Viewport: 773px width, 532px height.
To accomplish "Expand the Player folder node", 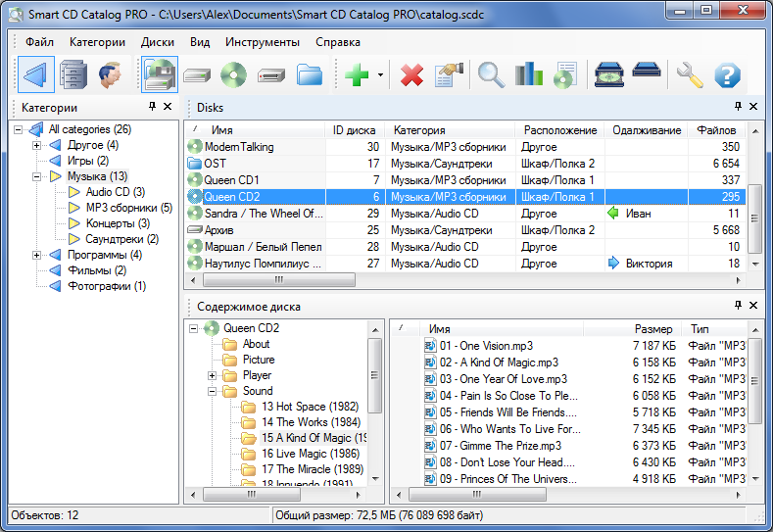I will point(212,375).
